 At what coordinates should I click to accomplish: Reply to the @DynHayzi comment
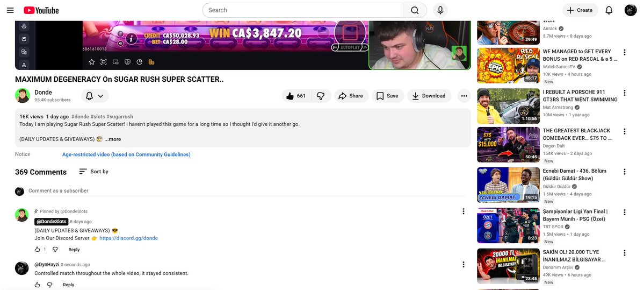click(69, 285)
